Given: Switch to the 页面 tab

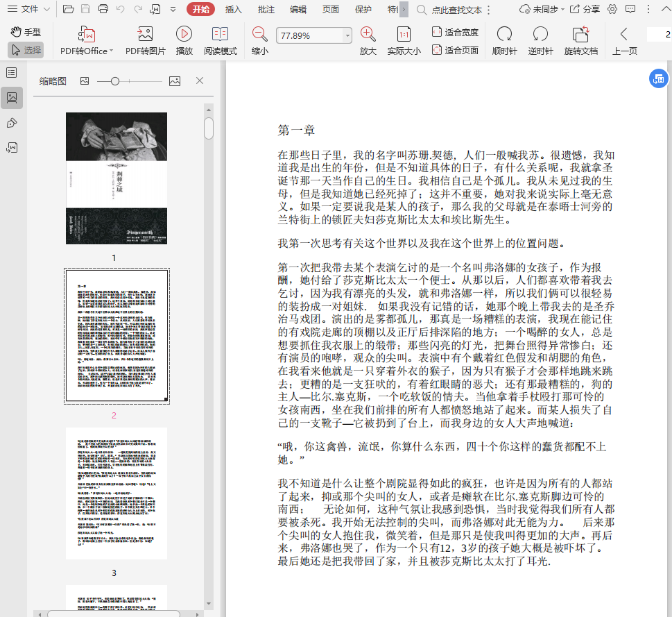Looking at the screenshot, I should [330, 10].
